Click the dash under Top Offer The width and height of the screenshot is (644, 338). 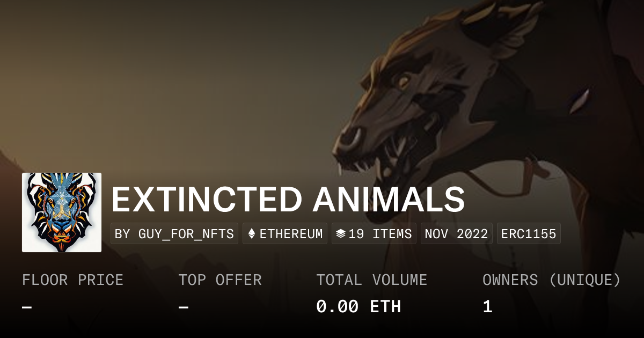tap(184, 307)
